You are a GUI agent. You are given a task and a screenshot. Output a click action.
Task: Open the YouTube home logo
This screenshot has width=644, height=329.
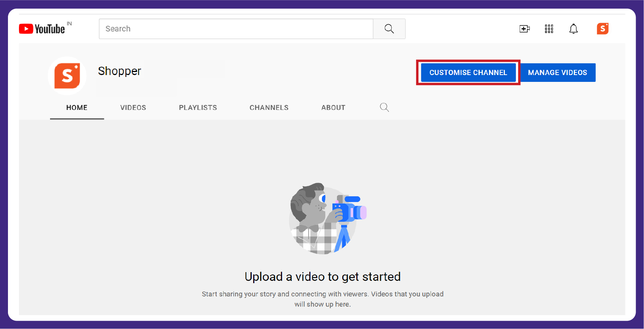(x=42, y=29)
